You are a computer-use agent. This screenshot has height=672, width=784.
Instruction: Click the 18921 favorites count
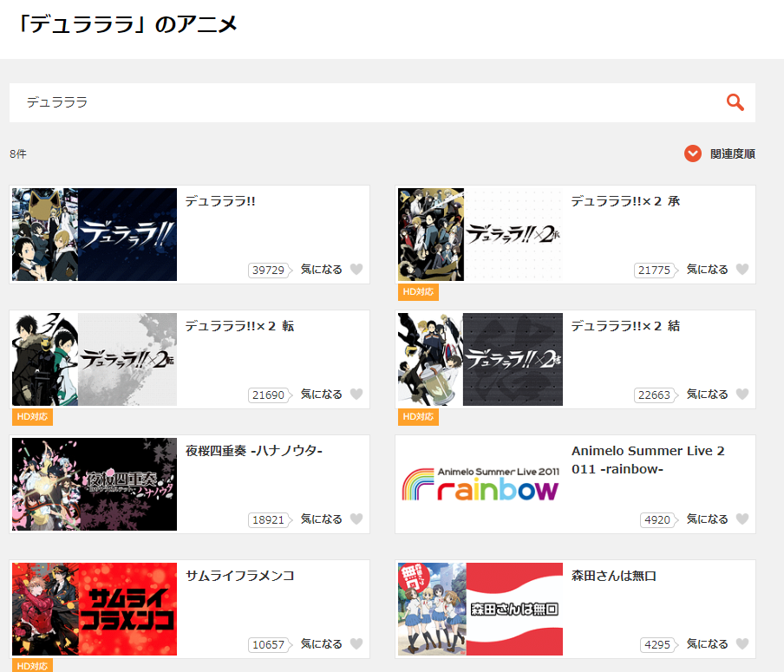coord(270,520)
